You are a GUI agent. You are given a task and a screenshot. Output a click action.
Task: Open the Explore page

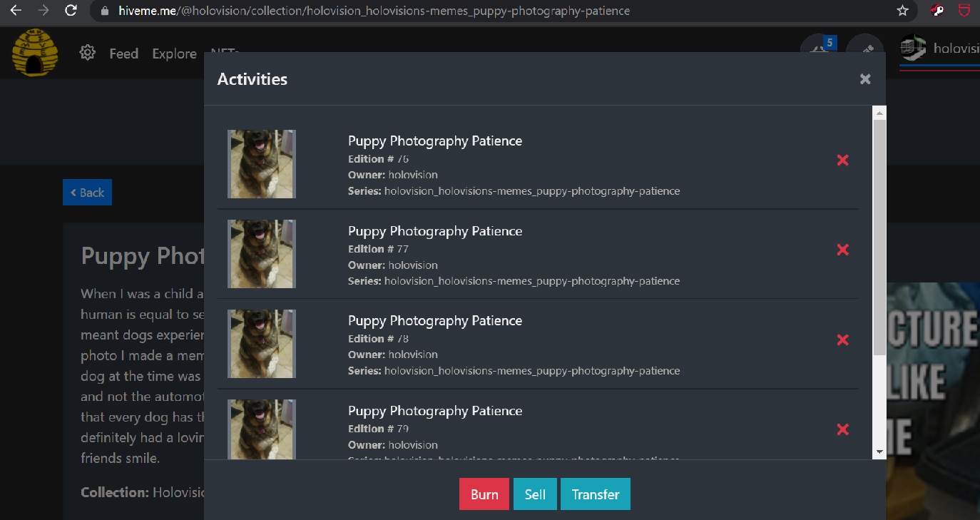174,53
